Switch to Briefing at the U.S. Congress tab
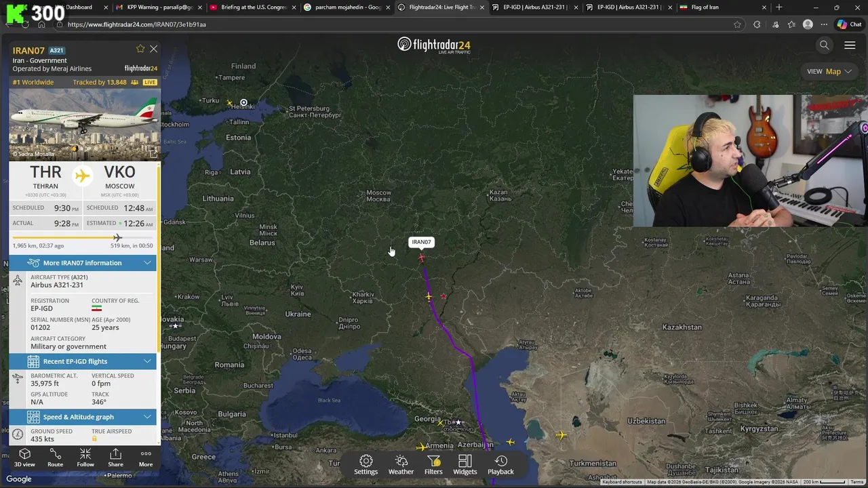 pyautogui.click(x=253, y=7)
